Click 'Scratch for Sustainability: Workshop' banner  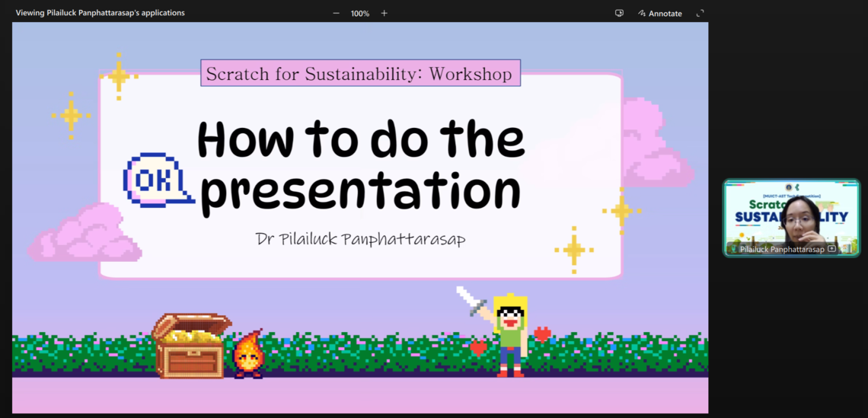coord(360,74)
